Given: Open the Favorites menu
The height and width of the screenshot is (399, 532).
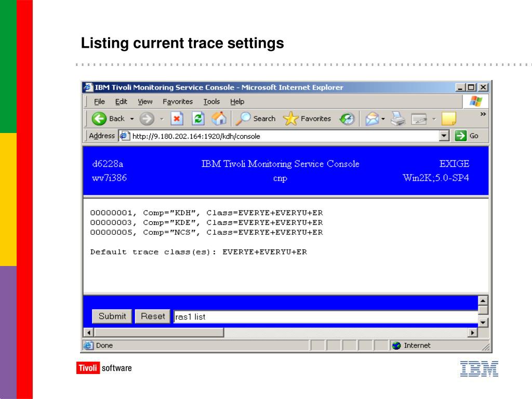Looking at the screenshot, I should tap(178, 101).
